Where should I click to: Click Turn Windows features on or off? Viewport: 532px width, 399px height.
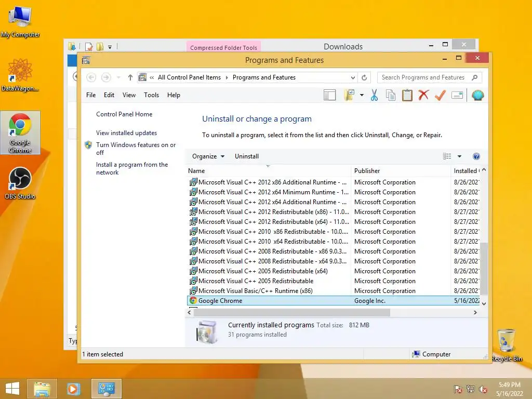click(136, 149)
